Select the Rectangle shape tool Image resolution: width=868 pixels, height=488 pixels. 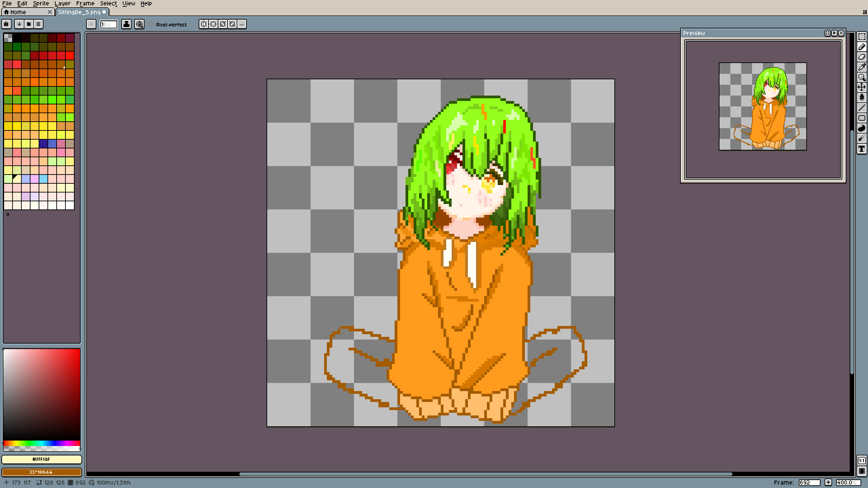(862, 118)
